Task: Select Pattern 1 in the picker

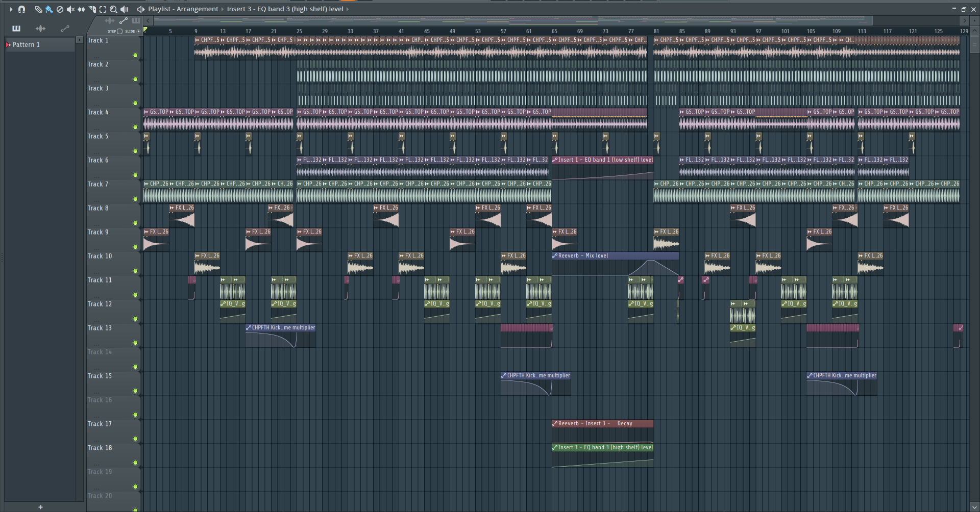Action: coord(40,45)
